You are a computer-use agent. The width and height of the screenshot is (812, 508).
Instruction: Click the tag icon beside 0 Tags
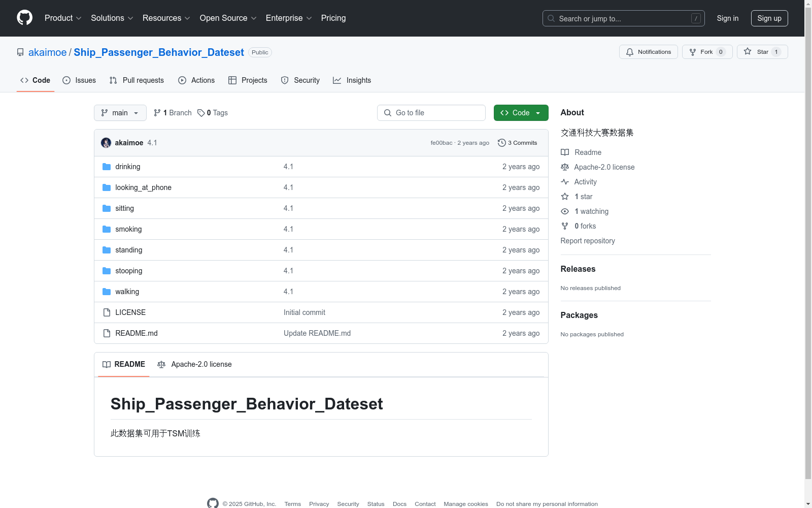pos(201,113)
